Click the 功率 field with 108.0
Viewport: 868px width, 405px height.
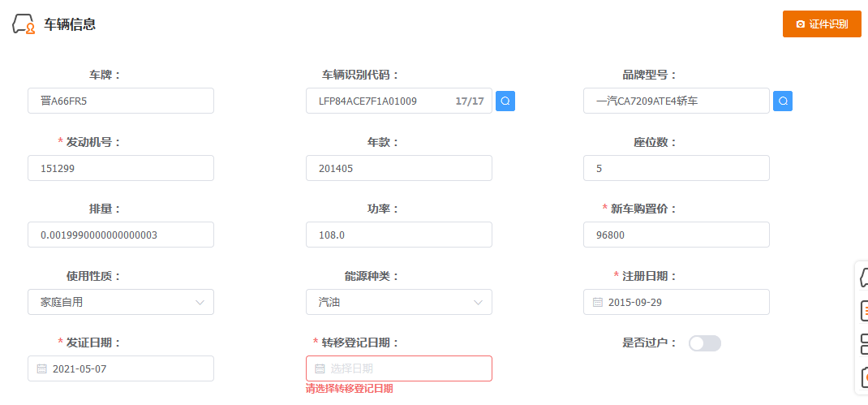[x=398, y=235]
